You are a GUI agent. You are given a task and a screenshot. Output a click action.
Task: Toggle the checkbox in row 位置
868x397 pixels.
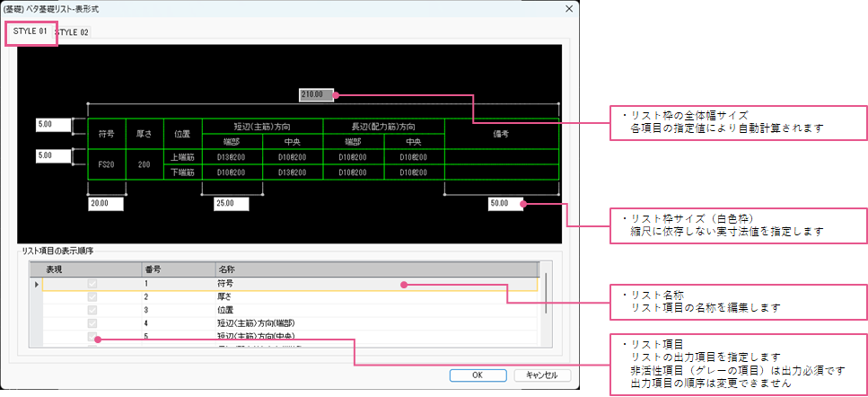(92, 310)
